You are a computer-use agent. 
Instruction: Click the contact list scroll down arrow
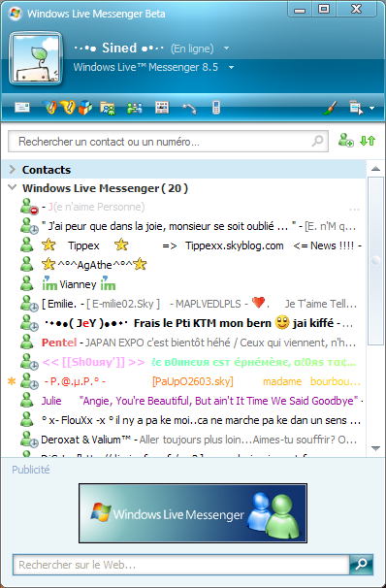point(375,448)
